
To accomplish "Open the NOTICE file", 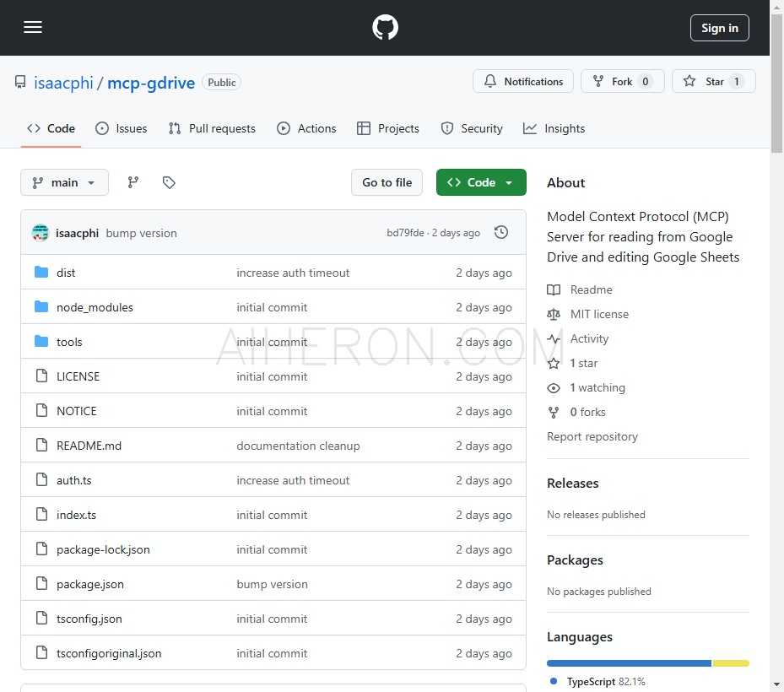I will click(76, 410).
